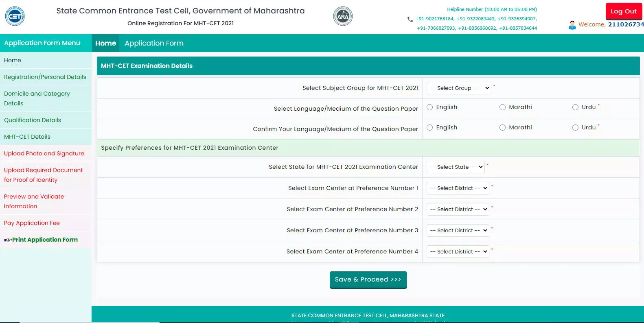Open MHT-CET Details menu item

coord(46,137)
